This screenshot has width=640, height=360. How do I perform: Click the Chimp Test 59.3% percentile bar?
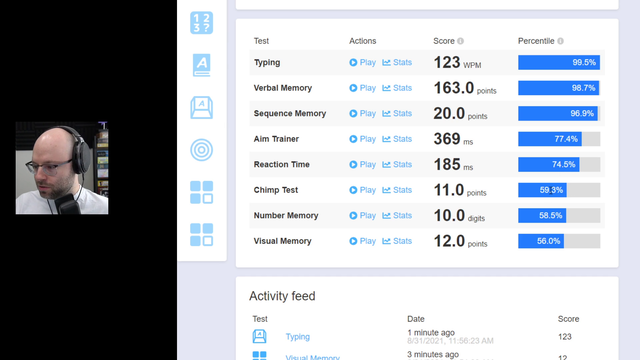click(559, 190)
